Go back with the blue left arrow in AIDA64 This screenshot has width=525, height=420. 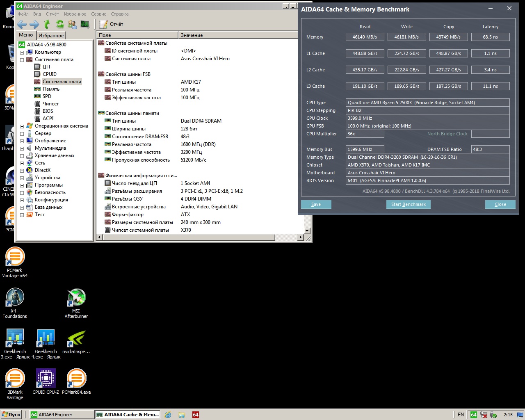coord(22,24)
